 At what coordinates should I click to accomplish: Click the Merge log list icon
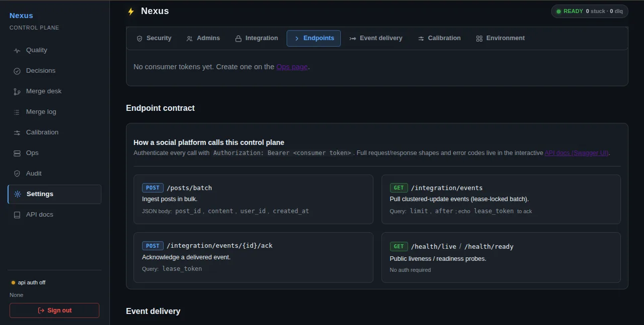point(17,112)
